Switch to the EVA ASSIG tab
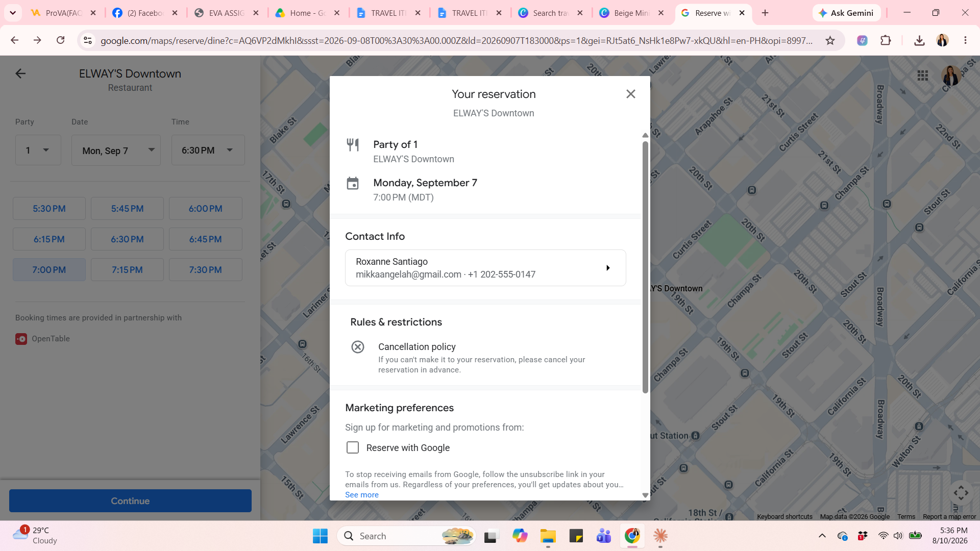Viewport: 980px width, 551px height. click(227, 13)
